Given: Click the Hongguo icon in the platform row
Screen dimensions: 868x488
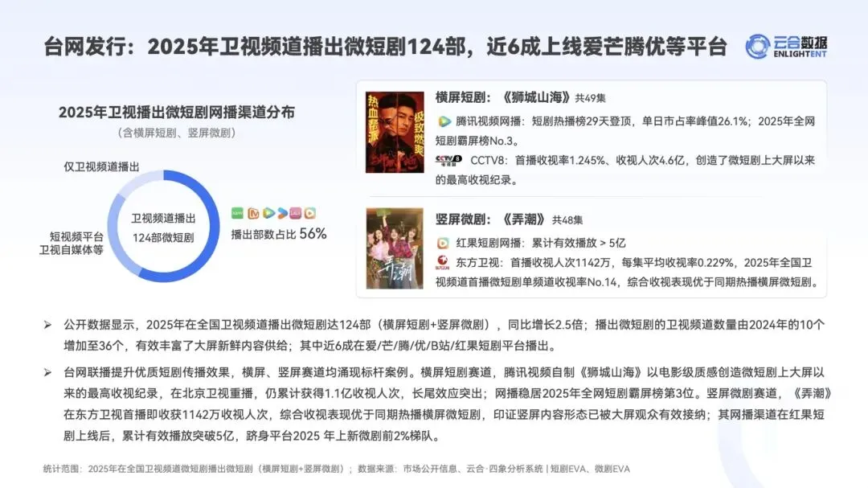Looking at the screenshot, I should click(310, 213).
